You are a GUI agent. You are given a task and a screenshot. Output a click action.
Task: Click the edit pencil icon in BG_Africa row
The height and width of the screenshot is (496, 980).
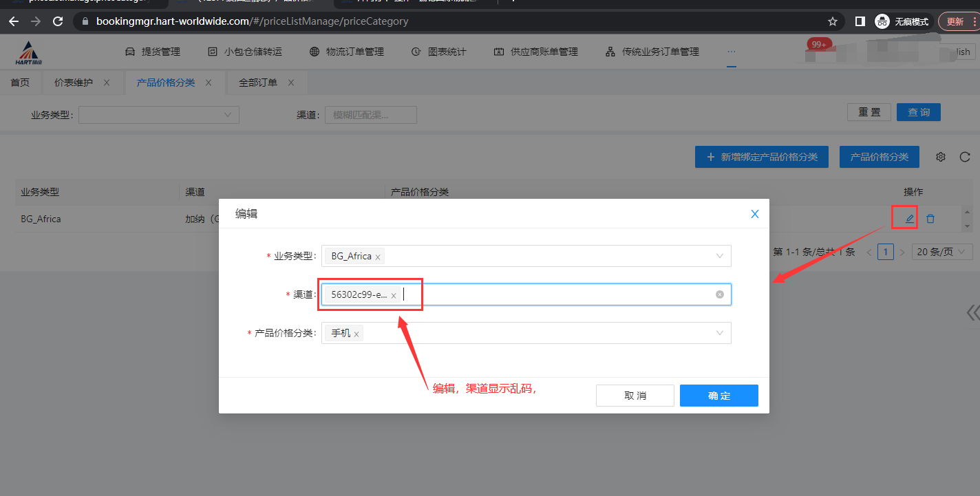coord(909,219)
